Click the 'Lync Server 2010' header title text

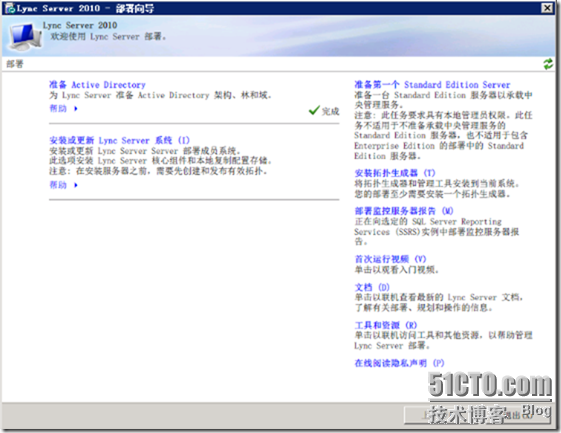coord(80,25)
